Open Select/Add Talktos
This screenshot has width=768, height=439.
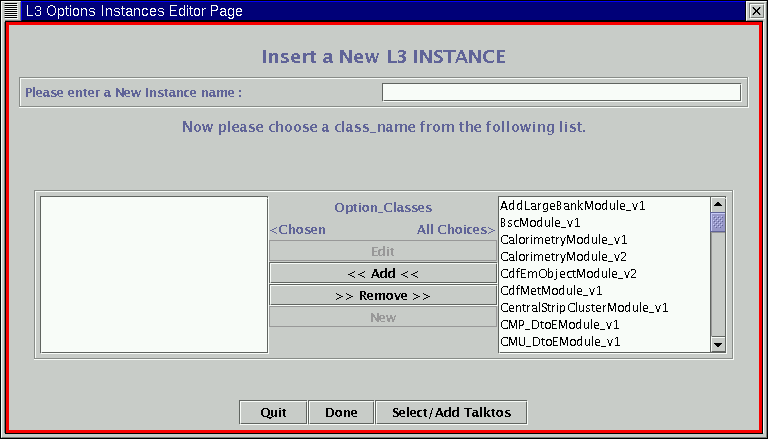[450, 412]
